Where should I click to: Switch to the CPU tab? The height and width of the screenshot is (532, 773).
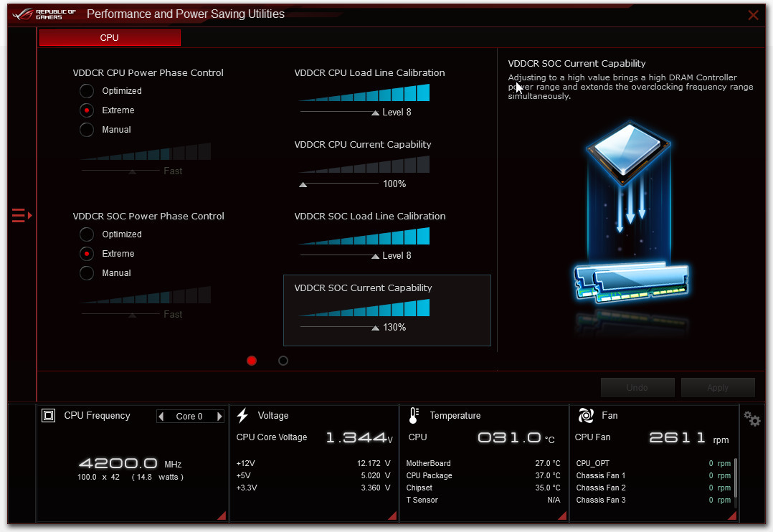coord(110,38)
